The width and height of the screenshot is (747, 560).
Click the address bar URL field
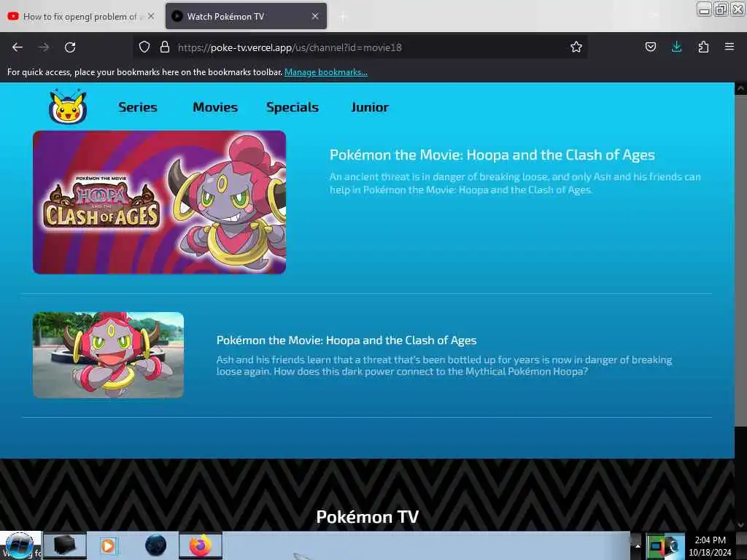(360, 47)
